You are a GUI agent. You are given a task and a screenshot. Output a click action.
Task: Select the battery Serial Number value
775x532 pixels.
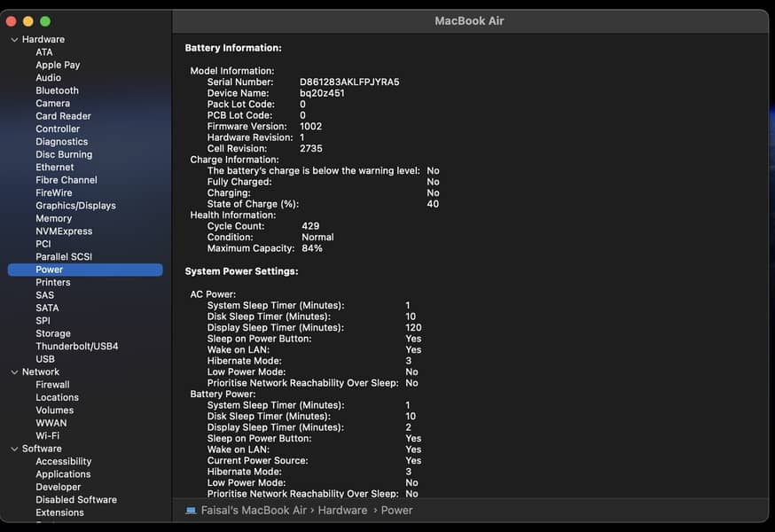(349, 82)
